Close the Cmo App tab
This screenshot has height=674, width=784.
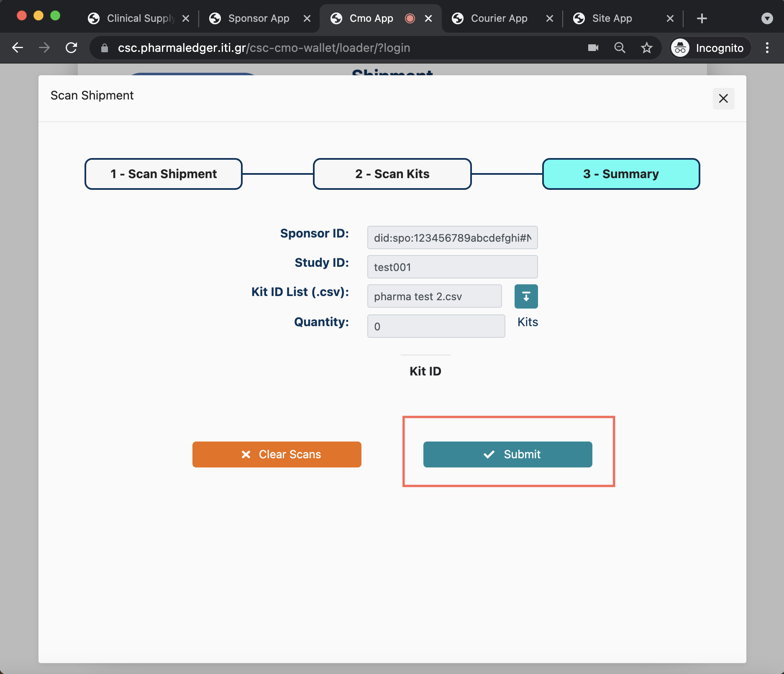pos(428,18)
